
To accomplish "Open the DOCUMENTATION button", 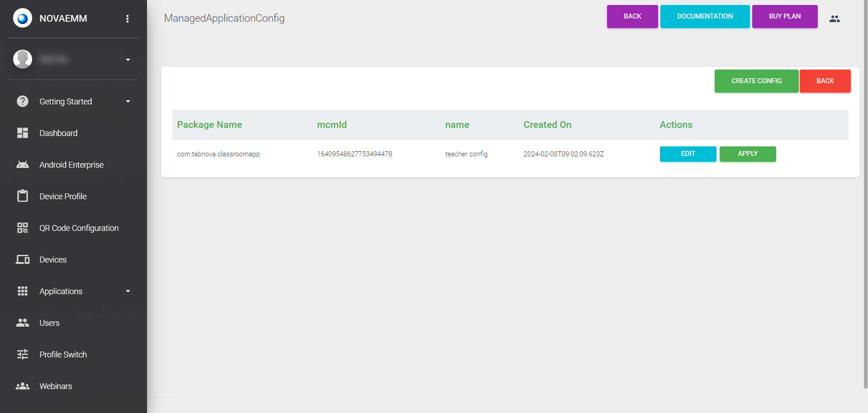I will pyautogui.click(x=705, y=16).
